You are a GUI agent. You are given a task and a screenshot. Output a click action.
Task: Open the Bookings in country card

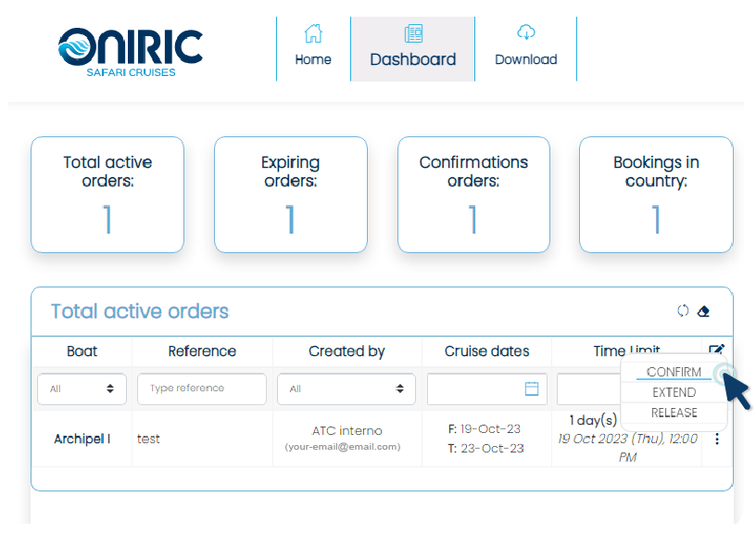point(656,195)
